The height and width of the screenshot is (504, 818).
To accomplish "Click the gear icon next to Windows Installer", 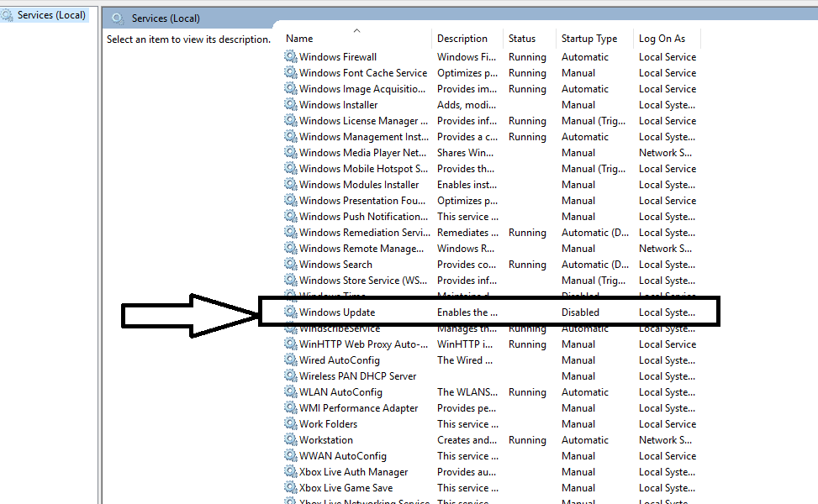I will (x=291, y=105).
